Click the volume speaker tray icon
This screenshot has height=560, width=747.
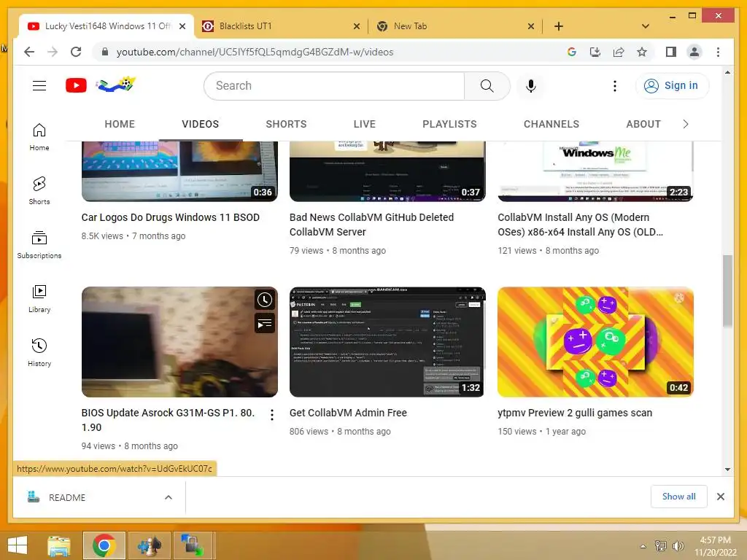[x=678, y=545]
